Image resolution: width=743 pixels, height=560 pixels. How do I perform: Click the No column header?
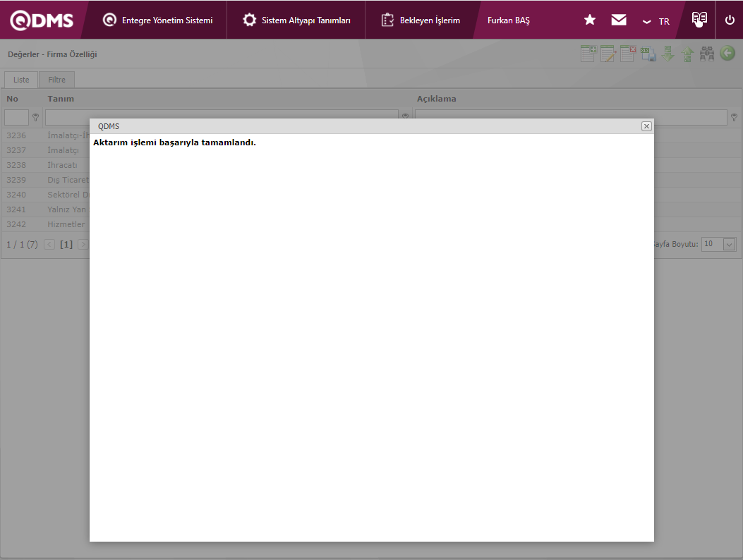(x=12, y=99)
